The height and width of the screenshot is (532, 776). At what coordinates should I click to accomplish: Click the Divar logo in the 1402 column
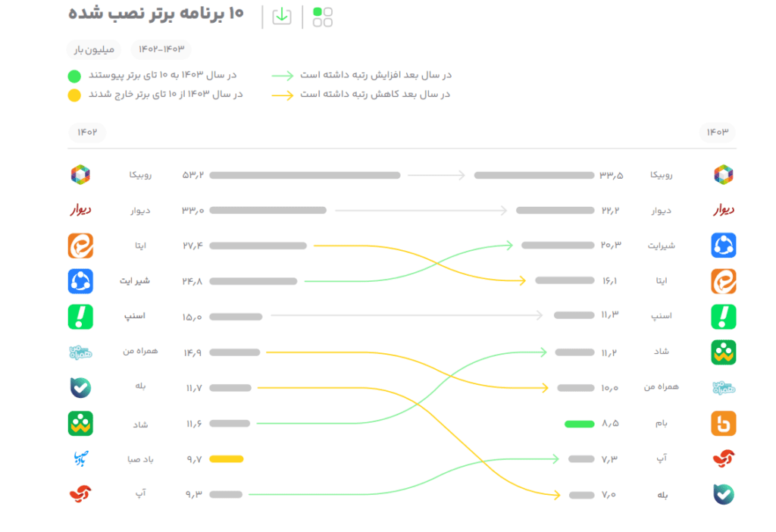pos(80,210)
